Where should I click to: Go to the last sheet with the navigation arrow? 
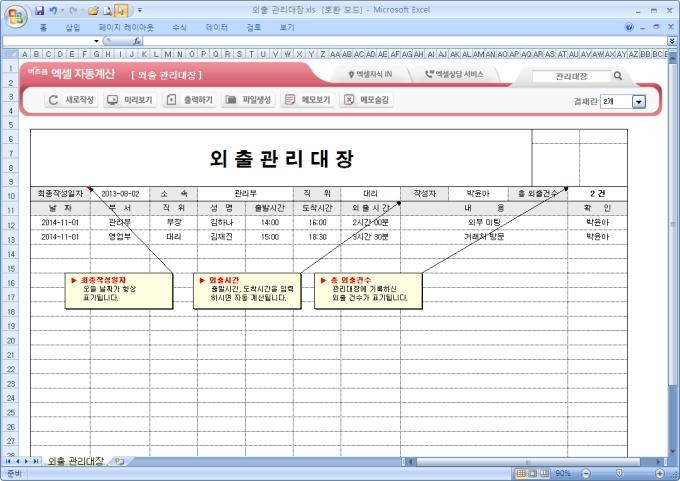click(x=36, y=461)
